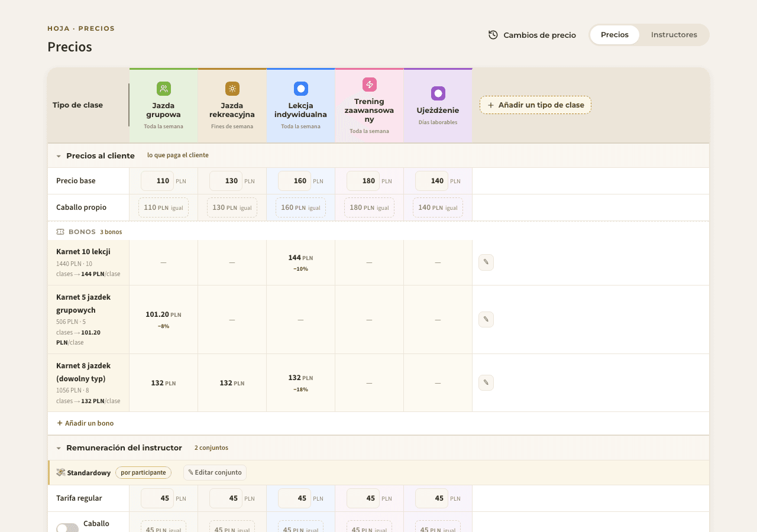Collapse the Precios al cliente section
Viewport: 757px width, 532px height.
(x=59, y=156)
